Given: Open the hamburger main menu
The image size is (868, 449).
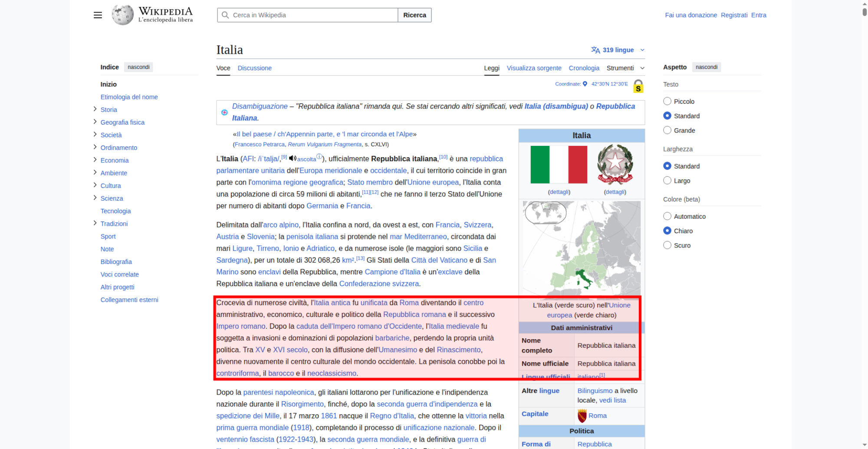Looking at the screenshot, I should tap(98, 15).
